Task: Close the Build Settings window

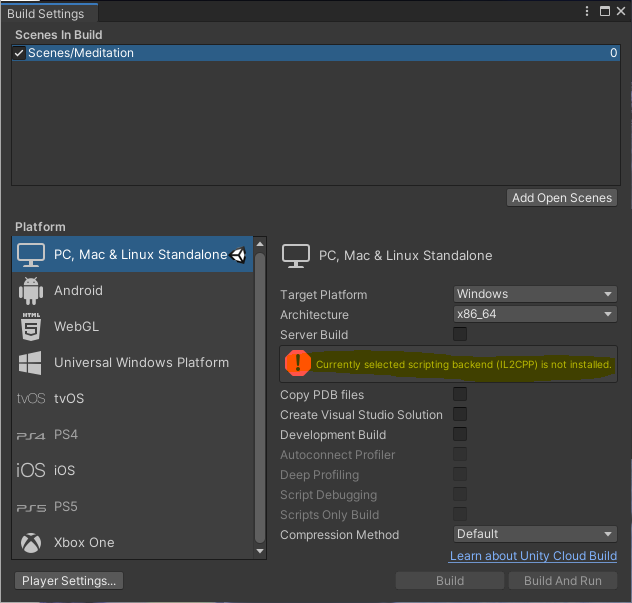Action: [621, 11]
